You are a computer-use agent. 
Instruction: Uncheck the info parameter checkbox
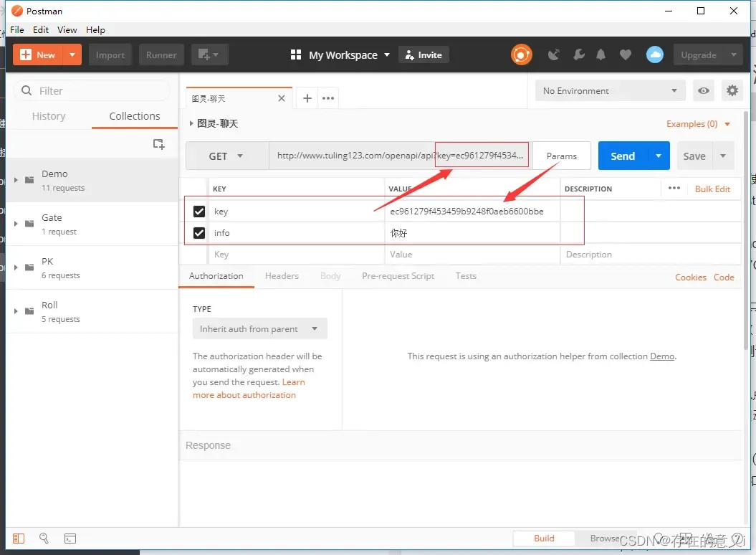(198, 233)
